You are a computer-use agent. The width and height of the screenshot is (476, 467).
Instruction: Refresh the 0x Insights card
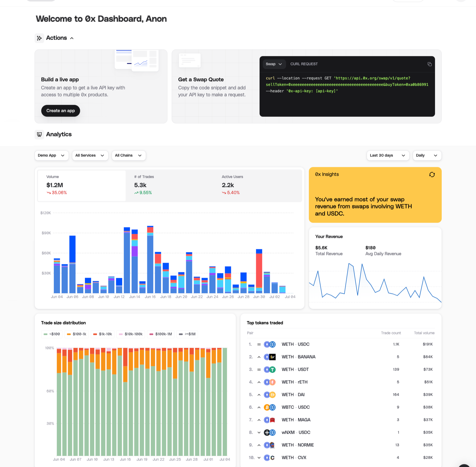tap(432, 175)
